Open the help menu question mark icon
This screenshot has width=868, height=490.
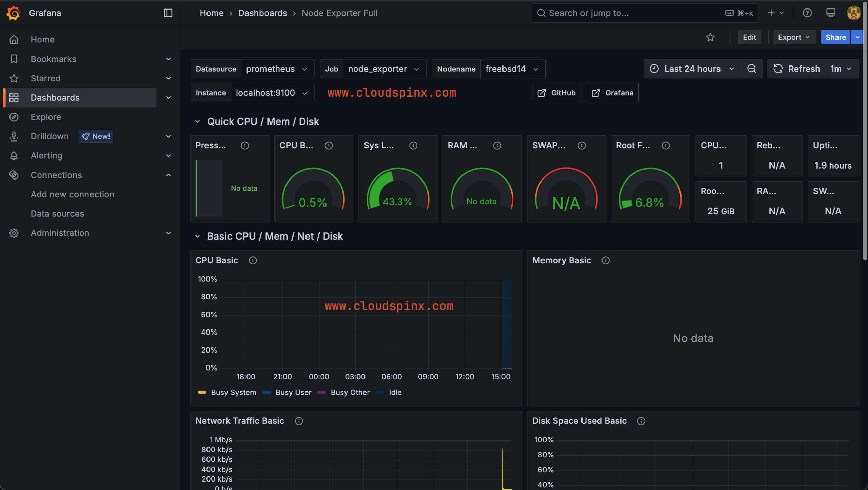(x=808, y=13)
